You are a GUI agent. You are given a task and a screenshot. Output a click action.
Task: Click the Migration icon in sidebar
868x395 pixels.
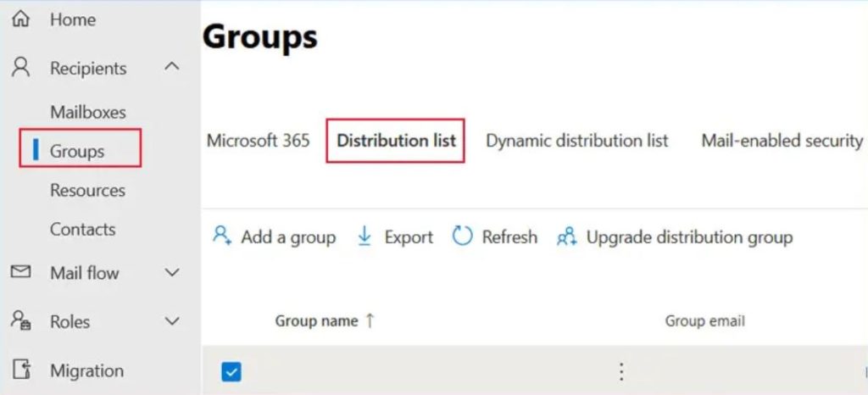pyautogui.click(x=21, y=370)
